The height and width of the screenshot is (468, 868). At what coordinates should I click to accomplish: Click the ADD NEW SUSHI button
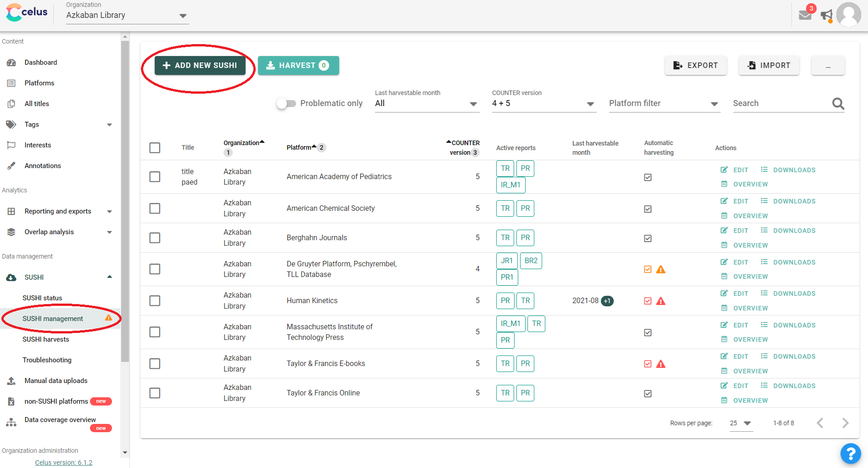(x=200, y=66)
